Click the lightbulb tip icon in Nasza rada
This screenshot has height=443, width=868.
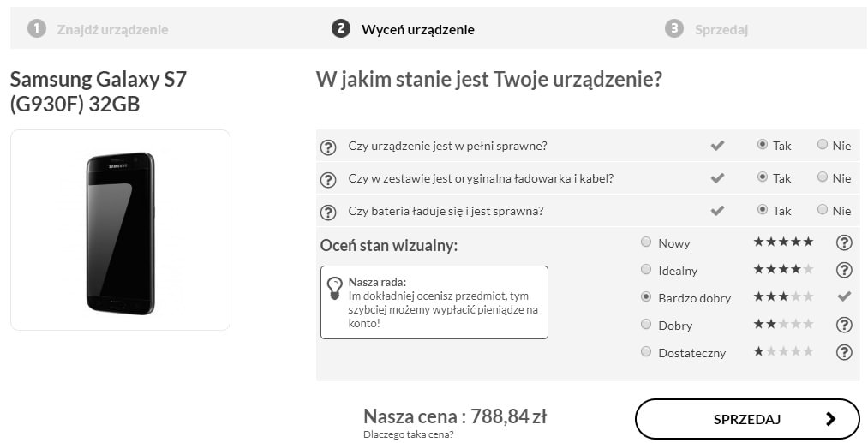tap(334, 288)
